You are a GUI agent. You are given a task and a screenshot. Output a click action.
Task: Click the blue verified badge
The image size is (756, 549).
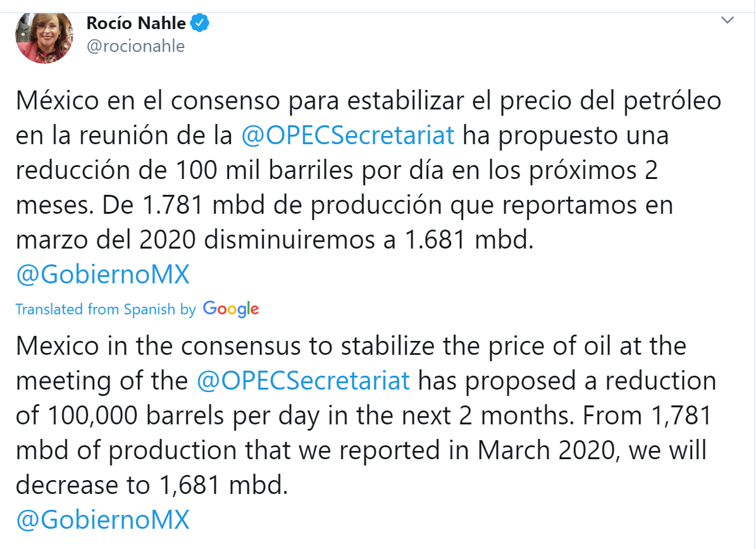[201, 24]
